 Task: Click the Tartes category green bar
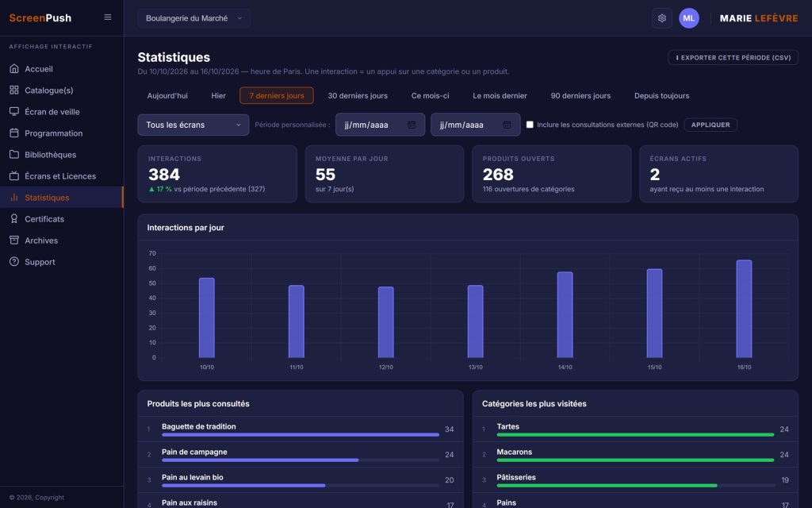[635, 435]
